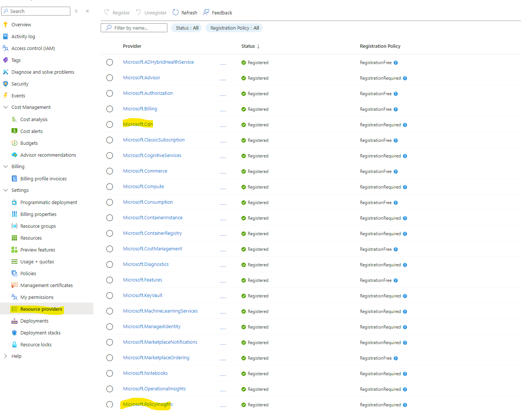
Task: Open Registration Policy : All filter
Action: [234, 28]
